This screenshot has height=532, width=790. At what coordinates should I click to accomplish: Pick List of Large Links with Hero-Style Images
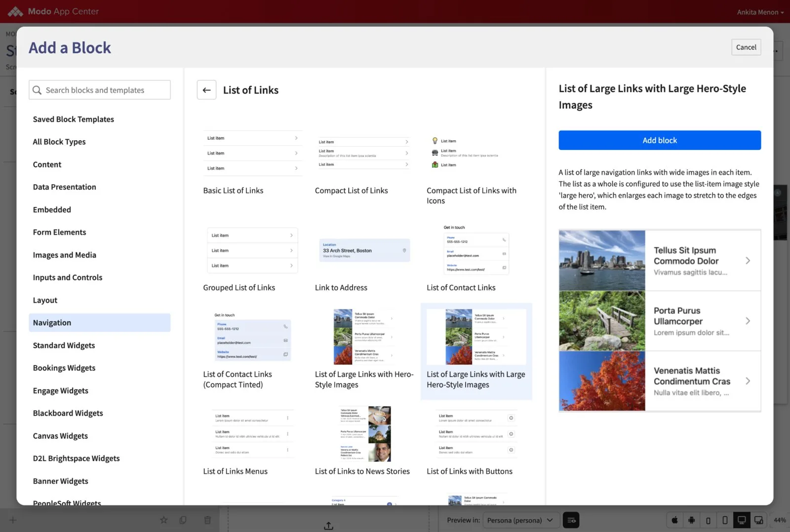(x=364, y=351)
